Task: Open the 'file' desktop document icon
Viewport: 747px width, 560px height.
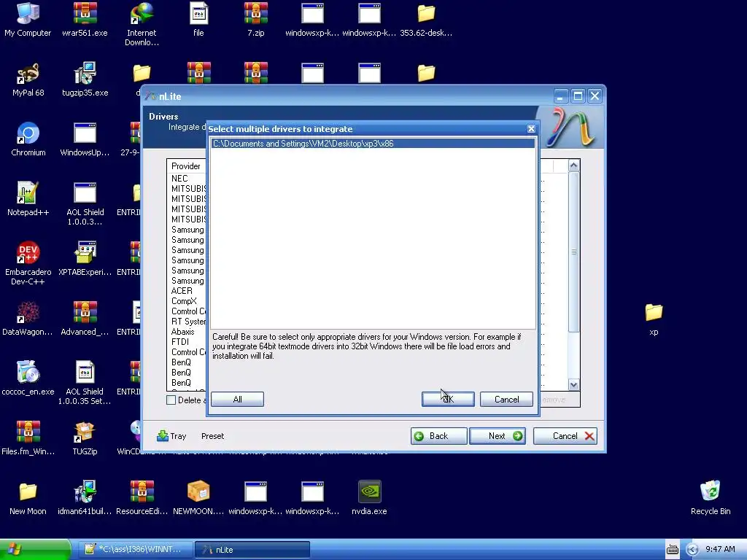Action: tap(198, 20)
